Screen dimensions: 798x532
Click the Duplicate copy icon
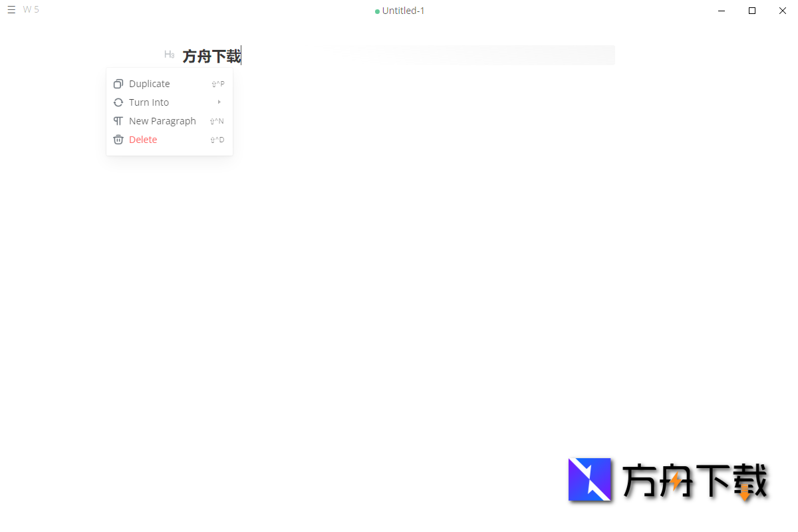coord(118,83)
